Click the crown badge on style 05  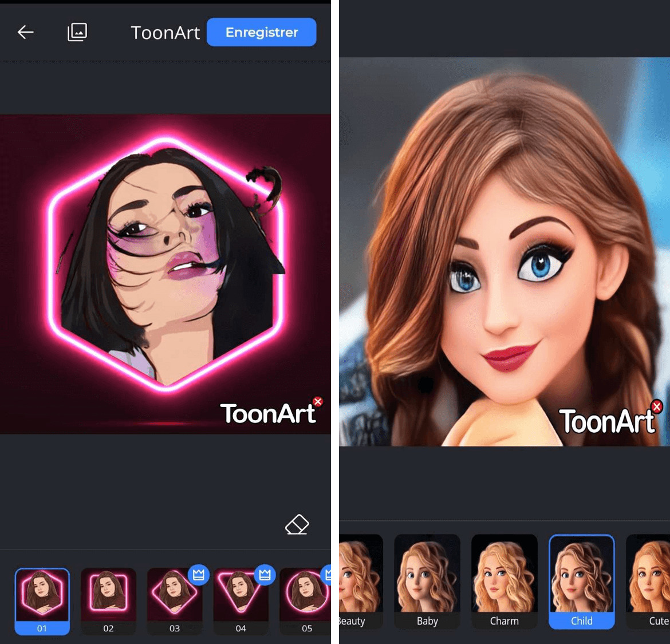click(328, 575)
